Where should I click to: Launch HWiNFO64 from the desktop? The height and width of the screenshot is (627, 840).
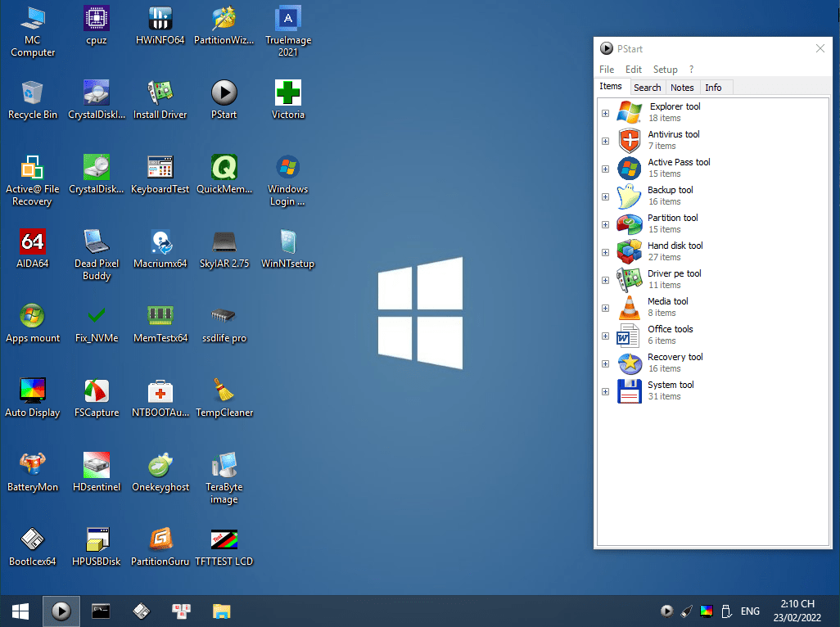pyautogui.click(x=160, y=25)
